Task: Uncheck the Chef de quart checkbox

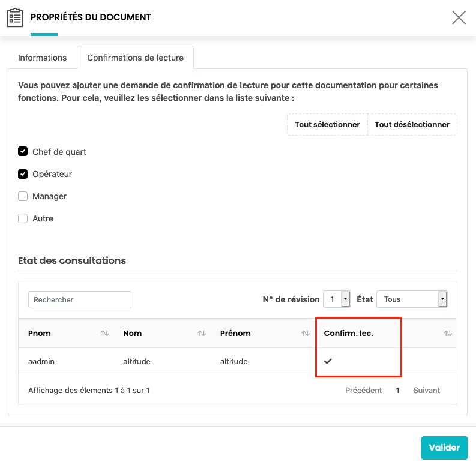Action: 23,152
